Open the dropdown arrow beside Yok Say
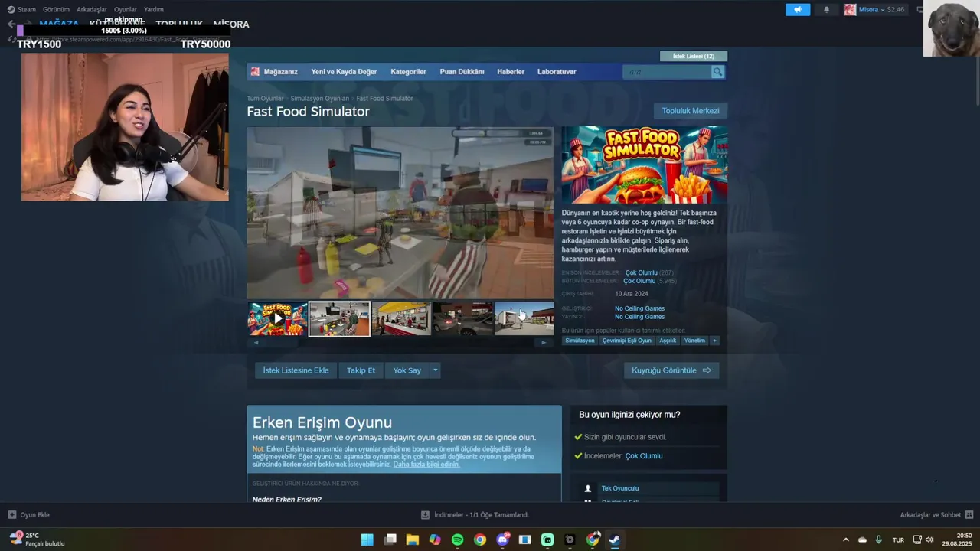The width and height of the screenshot is (980, 551). (x=435, y=370)
